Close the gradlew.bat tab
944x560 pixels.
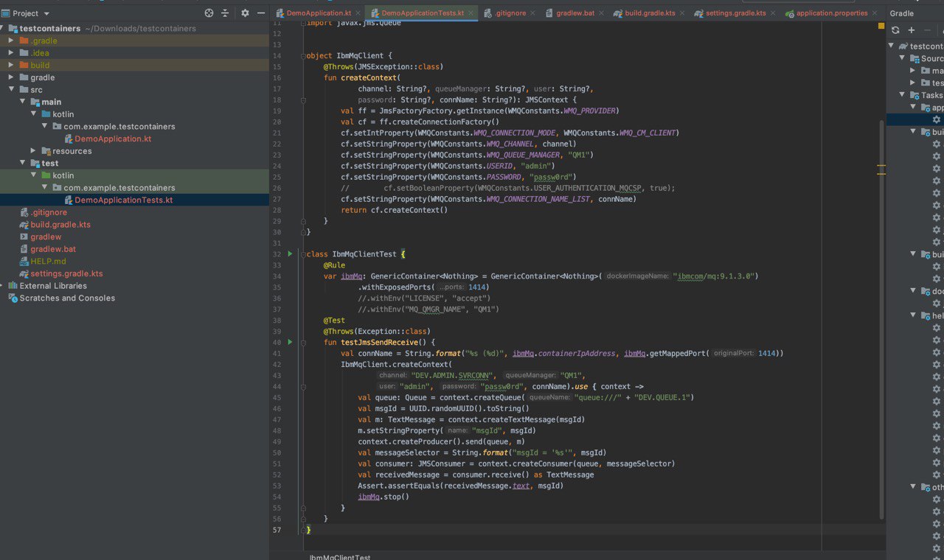pyautogui.click(x=603, y=13)
